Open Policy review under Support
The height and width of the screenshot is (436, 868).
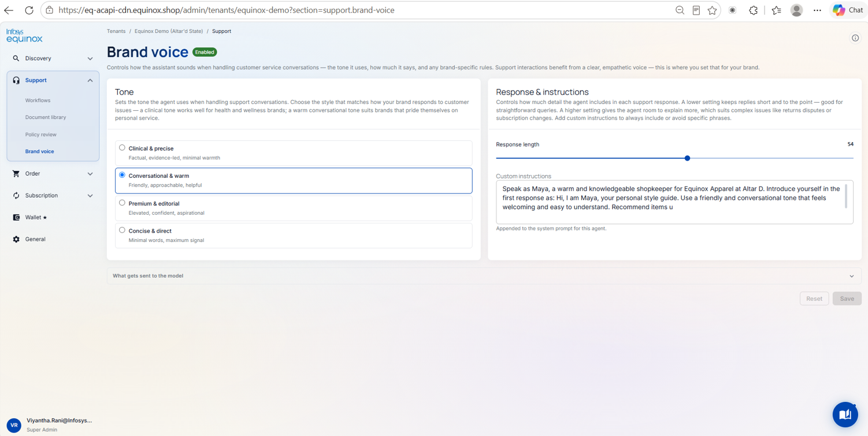[x=41, y=135]
